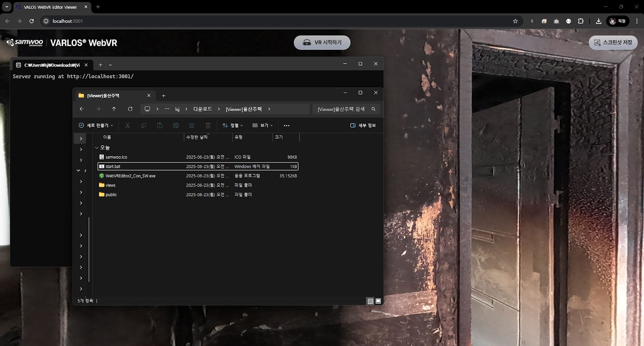This screenshot has height=346, width=644.
Task: Open the 새로 만들기 dropdown
Action: tap(96, 126)
